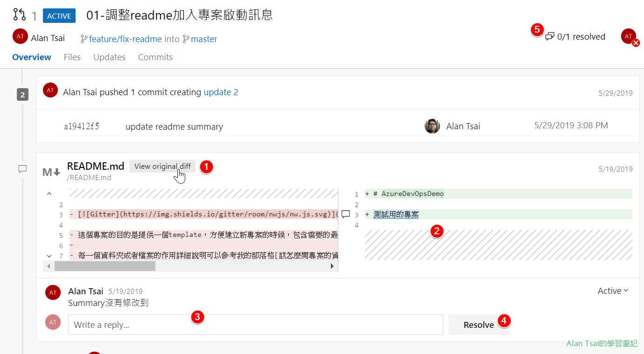Click the comment thread icon in timeline
Screen dimensions: 644x354
click(22, 169)
